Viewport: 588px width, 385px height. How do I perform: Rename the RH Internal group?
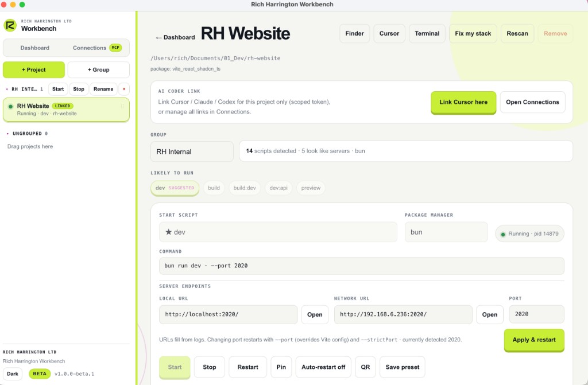click(x=103, y=89)
